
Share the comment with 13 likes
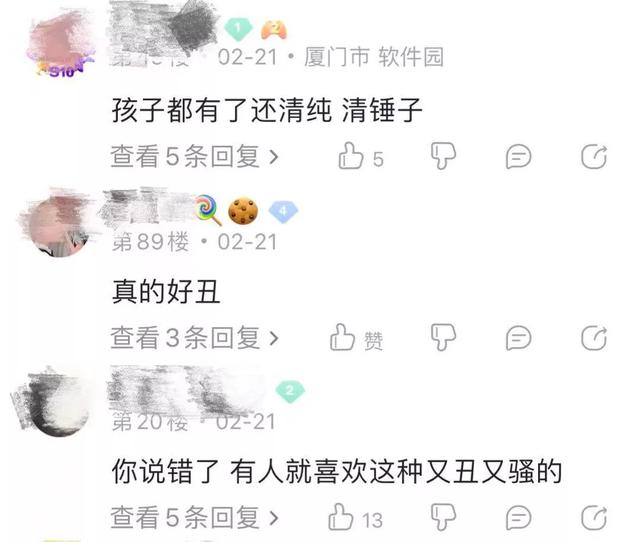[x=594, y=518]
